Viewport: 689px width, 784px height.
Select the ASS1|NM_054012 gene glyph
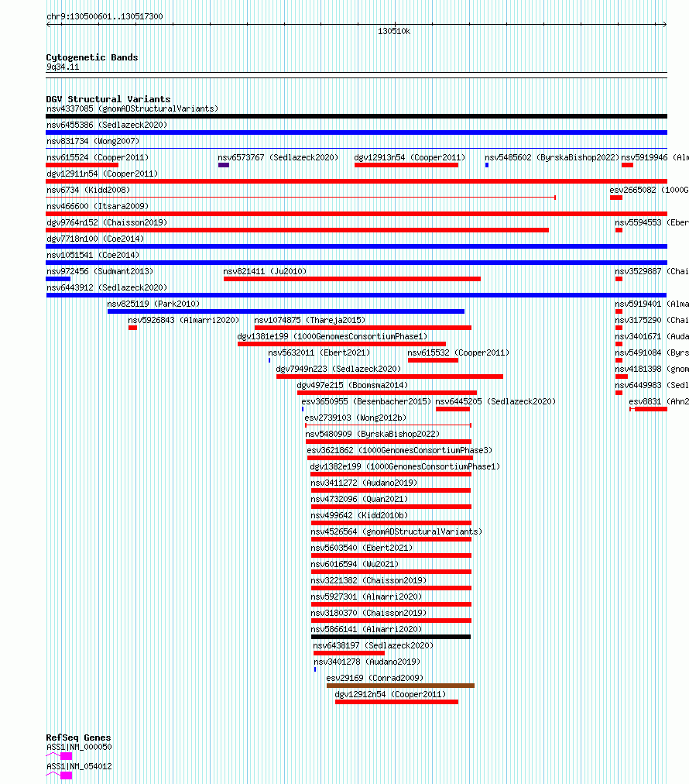tap(59, 775)
